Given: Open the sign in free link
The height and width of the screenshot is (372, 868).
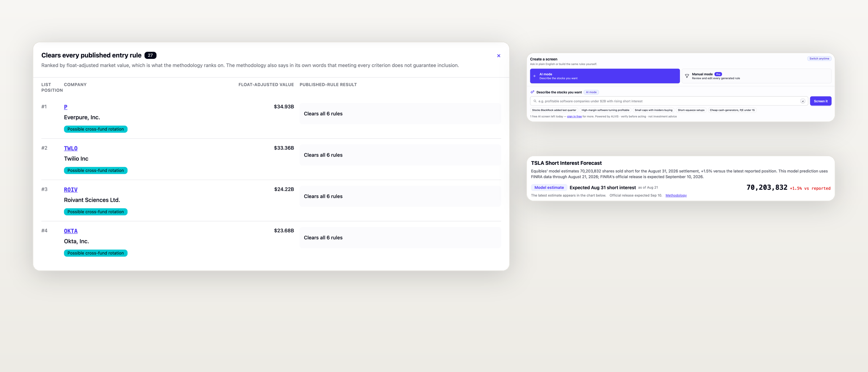Looking at the screenshot, I should (574, 116).
